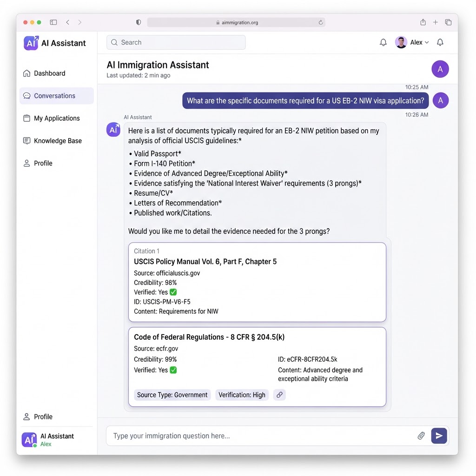Click the 'Citation 1' label
The image size is (476, 476).
pyautogui.click(x=146, y=251)
